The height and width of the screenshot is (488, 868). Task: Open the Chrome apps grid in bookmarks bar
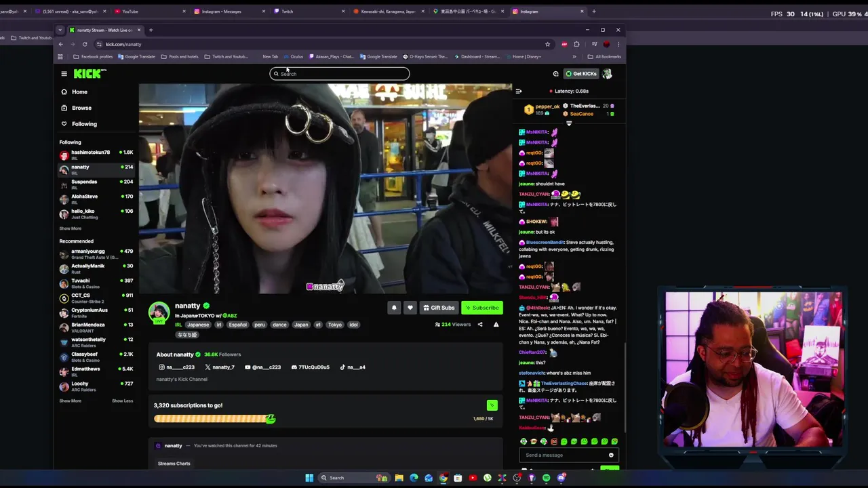coord(60,57)
